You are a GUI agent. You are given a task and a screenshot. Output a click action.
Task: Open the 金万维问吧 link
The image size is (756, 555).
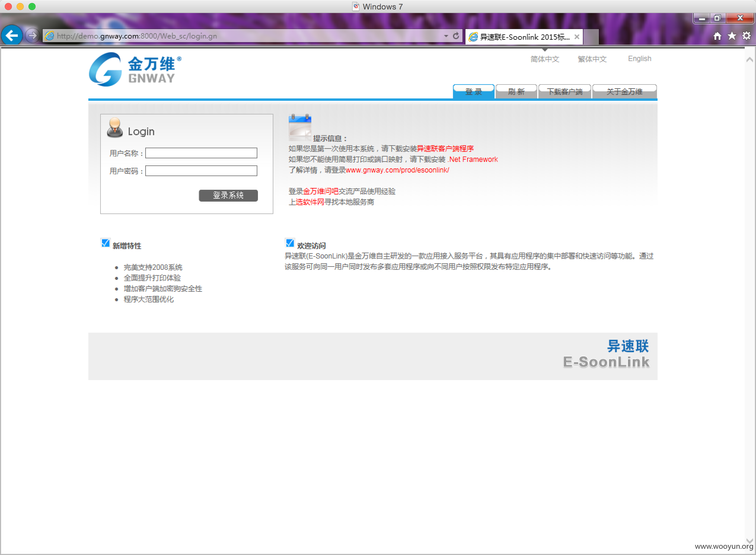(320, 191)
